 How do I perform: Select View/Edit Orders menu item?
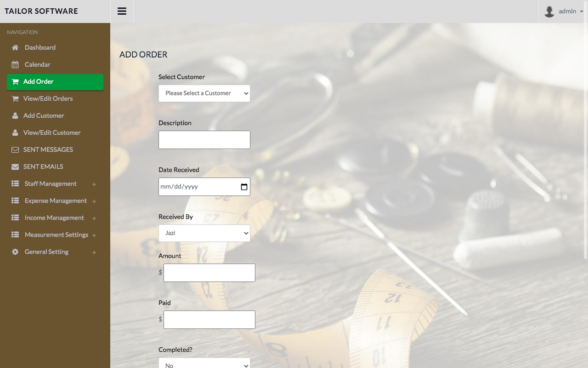(x=48, y=98)
